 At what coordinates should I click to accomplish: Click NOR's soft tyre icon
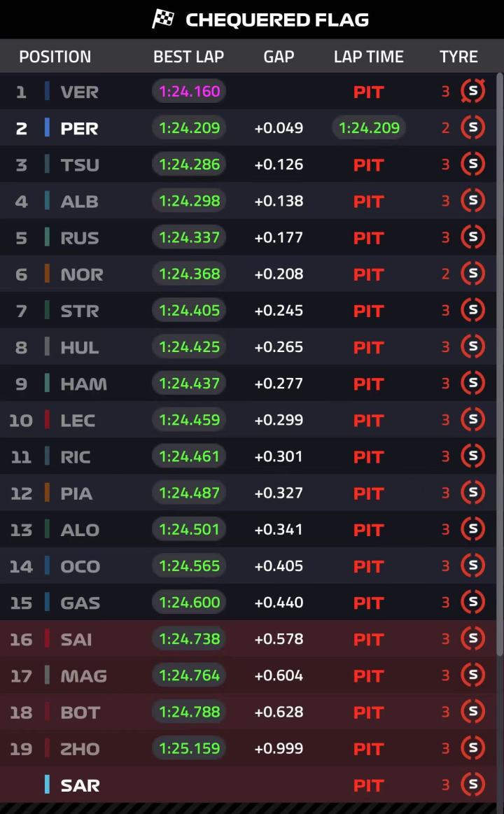(x=473, y=274)
